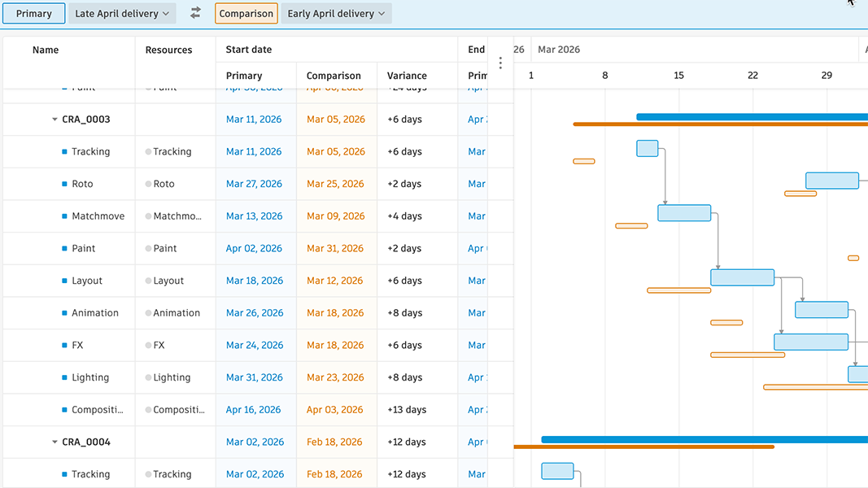
Task: Click the Resources column header
Action: click(168, 50)
